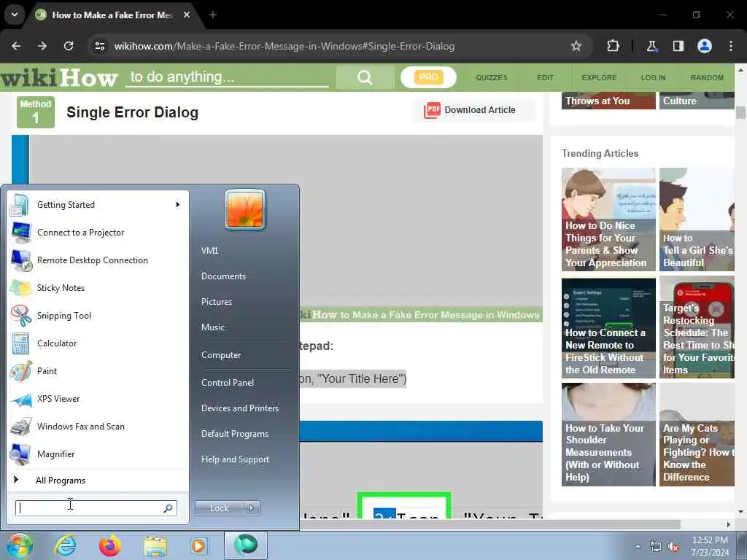Open the Chrome profile avatar
Image resolution: width=747 pixels, height=560 pixels.
[x=705, y=46]
